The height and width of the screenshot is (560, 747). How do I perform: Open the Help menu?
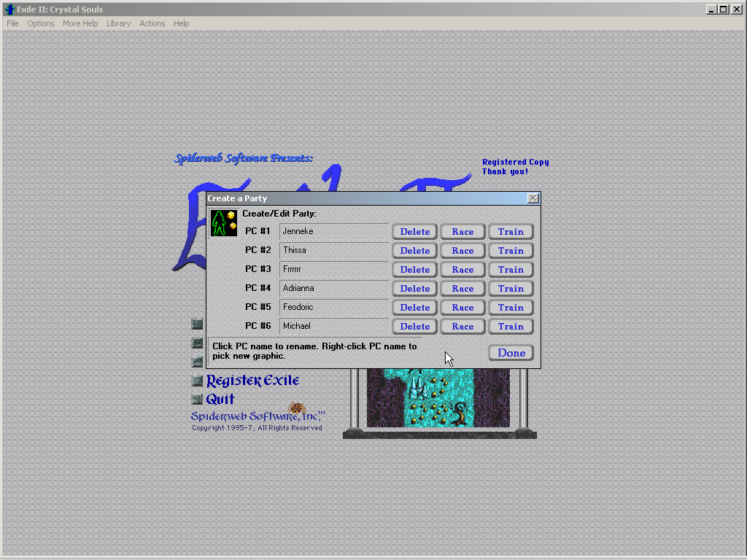click(x=181, y=23)
